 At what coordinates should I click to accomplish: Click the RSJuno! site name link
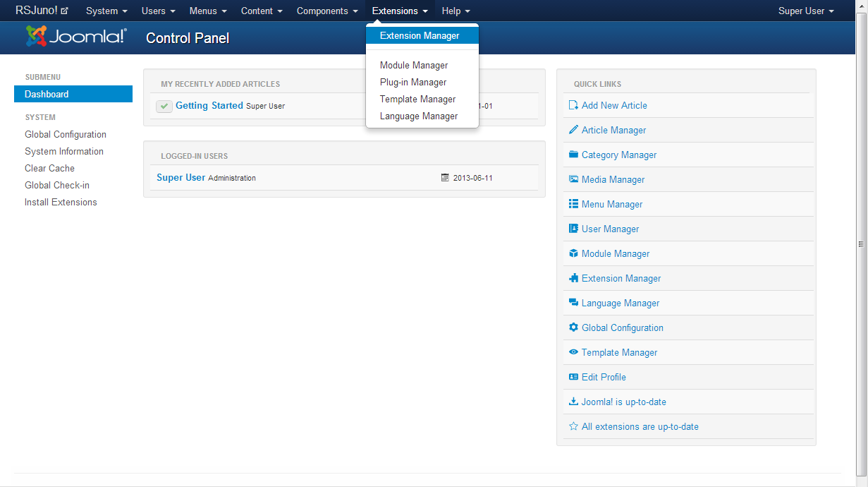click(37, 11)
